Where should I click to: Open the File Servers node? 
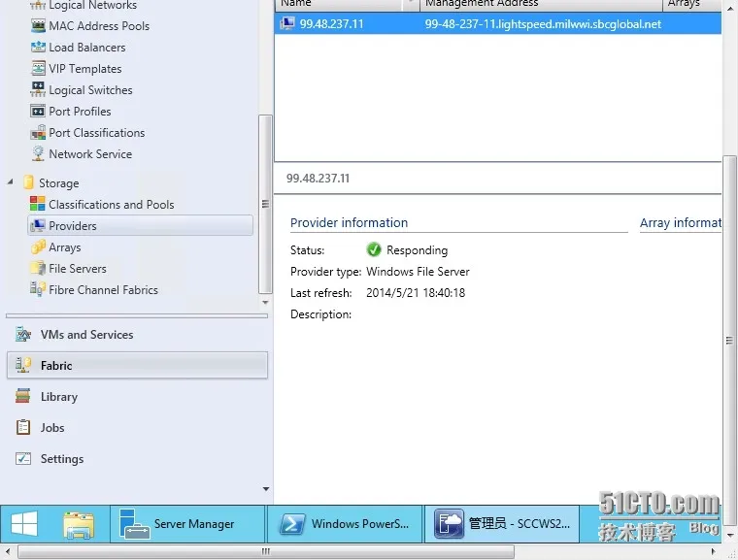point(78,268)
